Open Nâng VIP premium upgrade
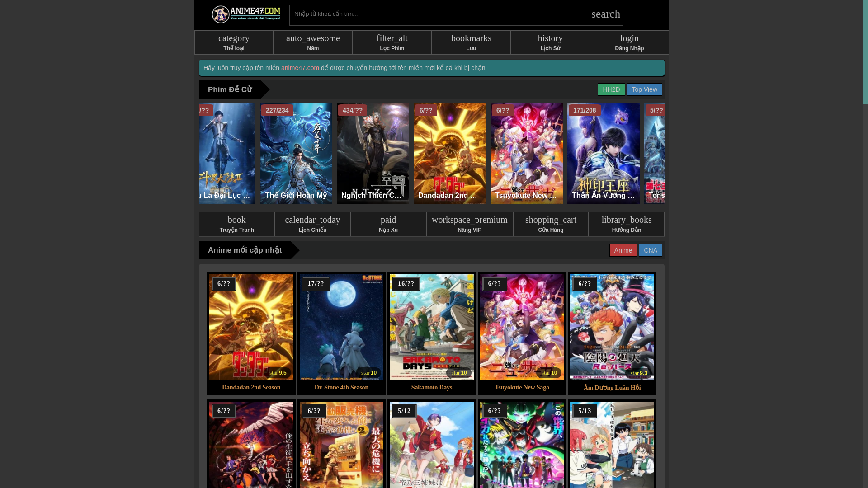This screenshot has width=868, height=488. pyautogui.click(x=470, y=224)
